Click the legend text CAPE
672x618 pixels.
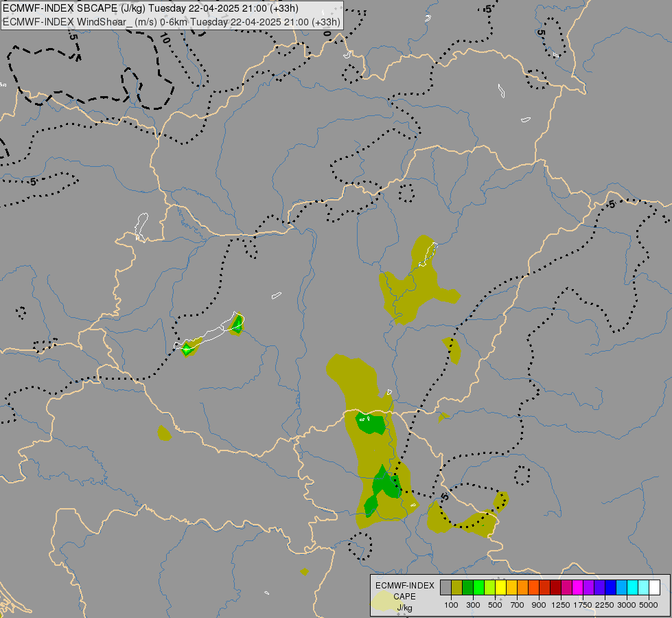coord(404,597)
